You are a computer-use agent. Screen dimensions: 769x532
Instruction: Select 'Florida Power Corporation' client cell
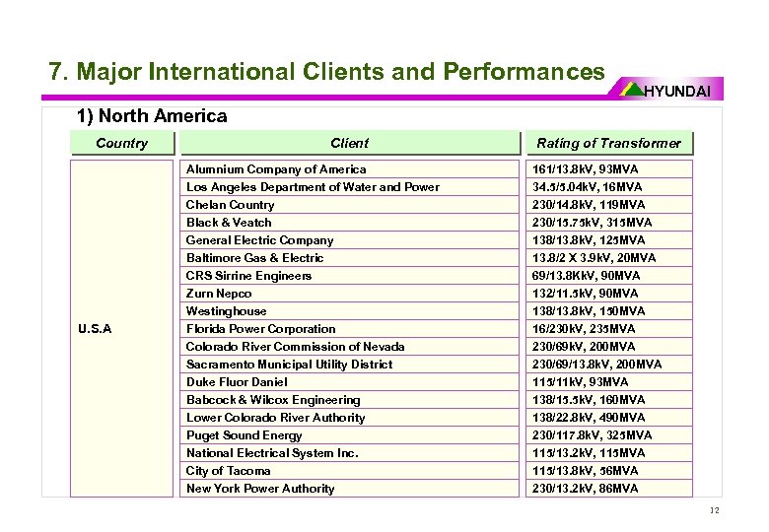[x=349, y=328]
